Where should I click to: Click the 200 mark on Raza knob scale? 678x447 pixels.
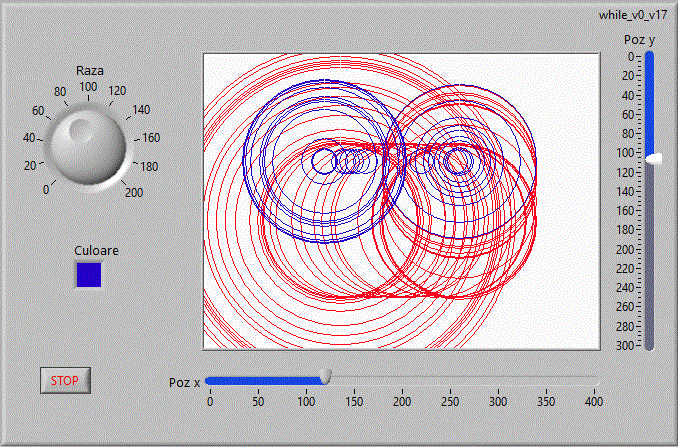pos(134,193)
